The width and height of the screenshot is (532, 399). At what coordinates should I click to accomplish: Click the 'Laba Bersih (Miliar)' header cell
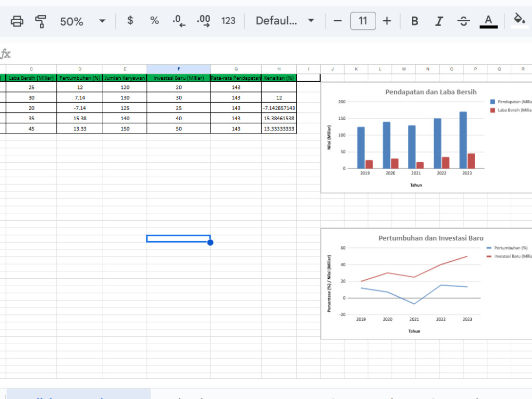coord(31,78)
